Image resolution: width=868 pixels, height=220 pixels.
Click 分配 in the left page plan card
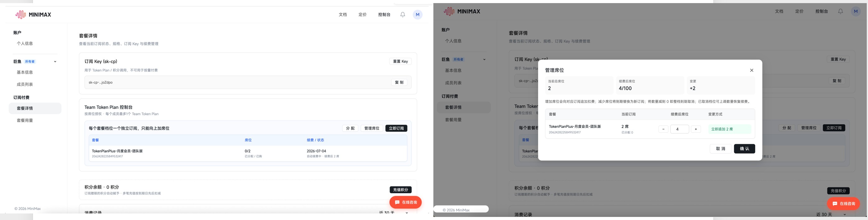tap(350, 128)
